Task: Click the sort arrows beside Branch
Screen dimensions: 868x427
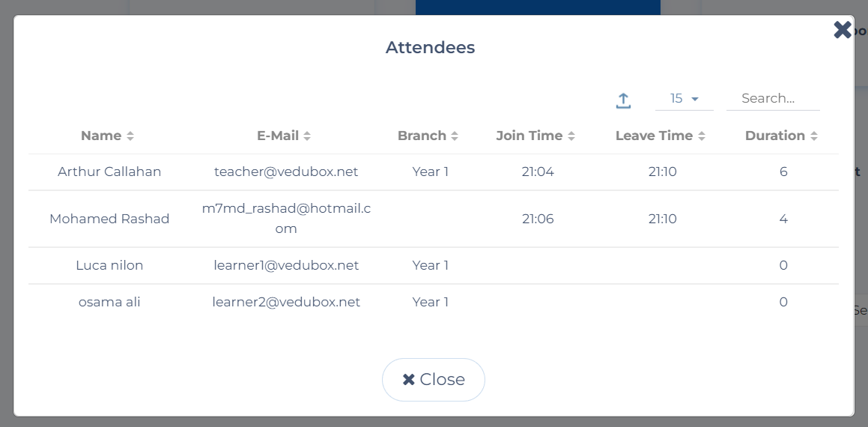Action: pos(455,136)
